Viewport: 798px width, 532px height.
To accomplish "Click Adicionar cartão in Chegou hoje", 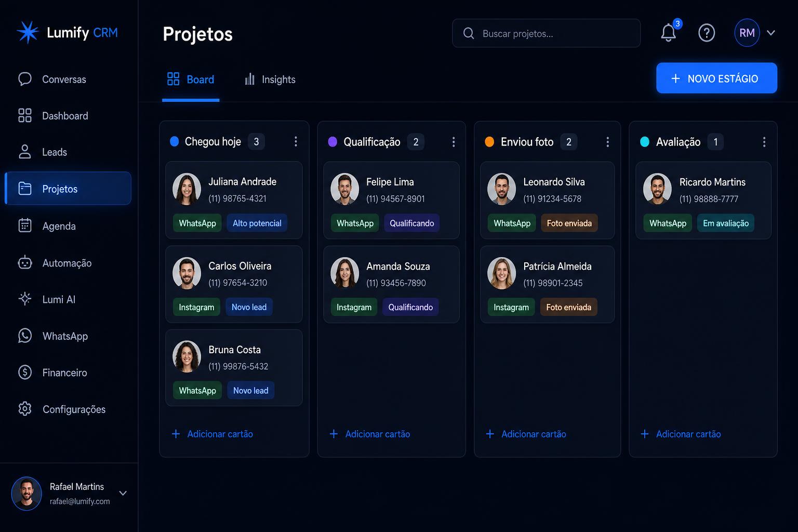I will pyautogui.click(x=212, y=434).
